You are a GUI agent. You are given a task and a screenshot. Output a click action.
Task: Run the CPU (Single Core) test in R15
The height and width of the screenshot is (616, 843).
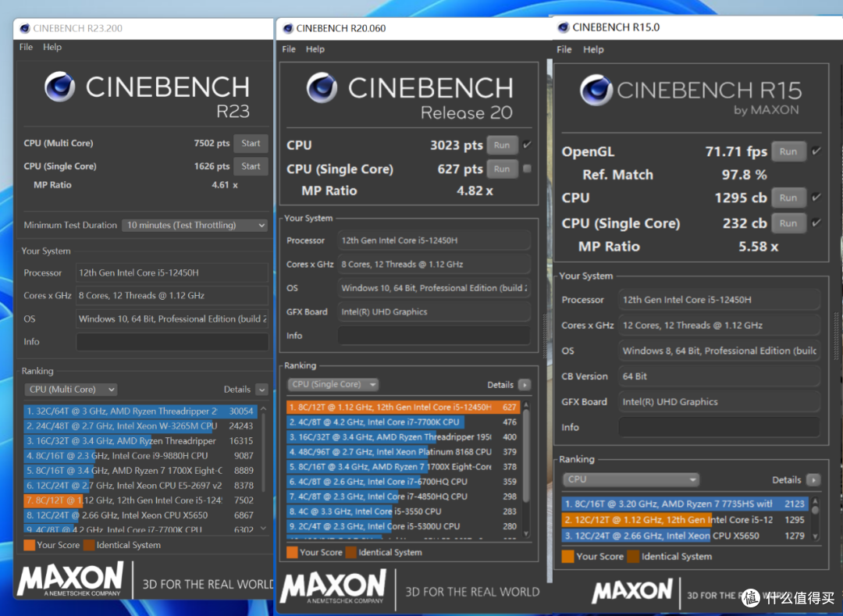(x=788, y=223)
